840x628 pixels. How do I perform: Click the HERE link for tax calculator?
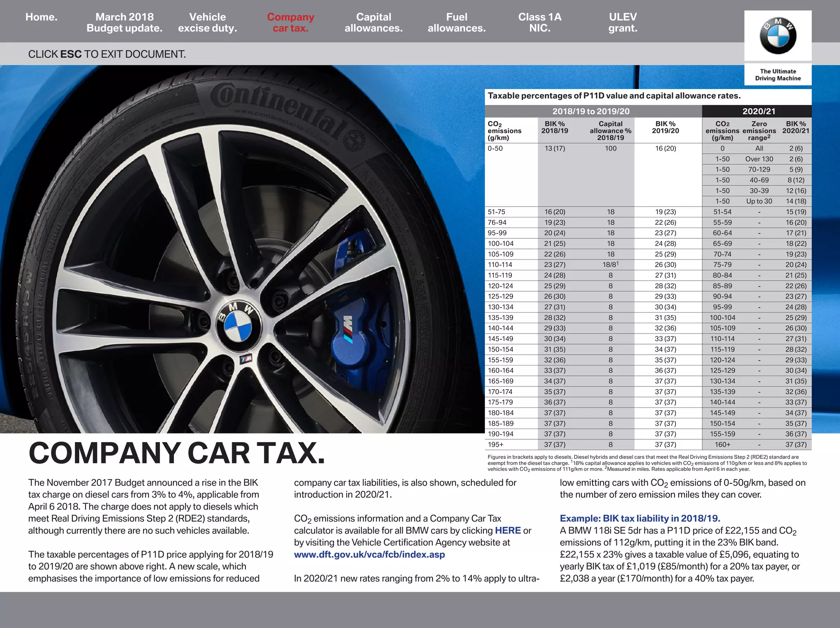(x=508, y=530)
